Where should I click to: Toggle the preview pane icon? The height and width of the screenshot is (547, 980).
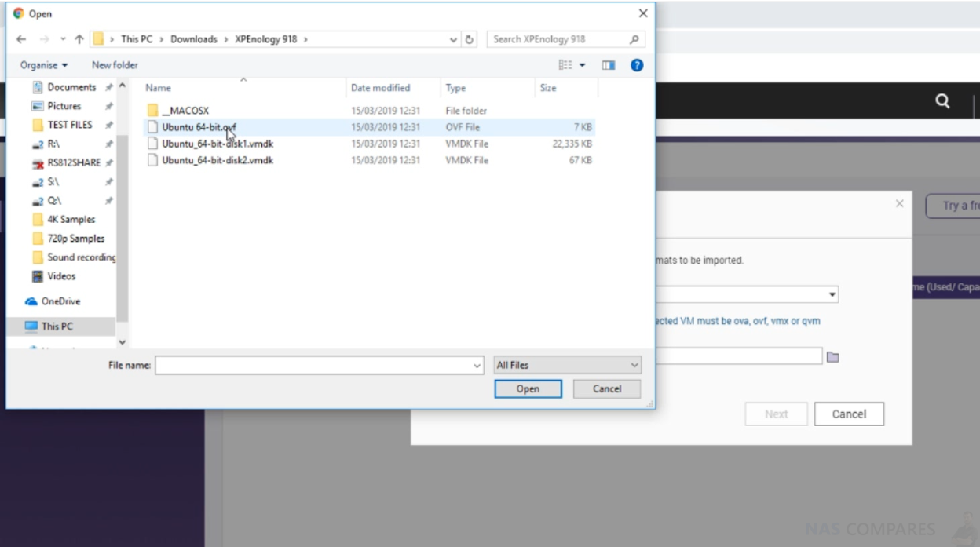tap(609, 65)
